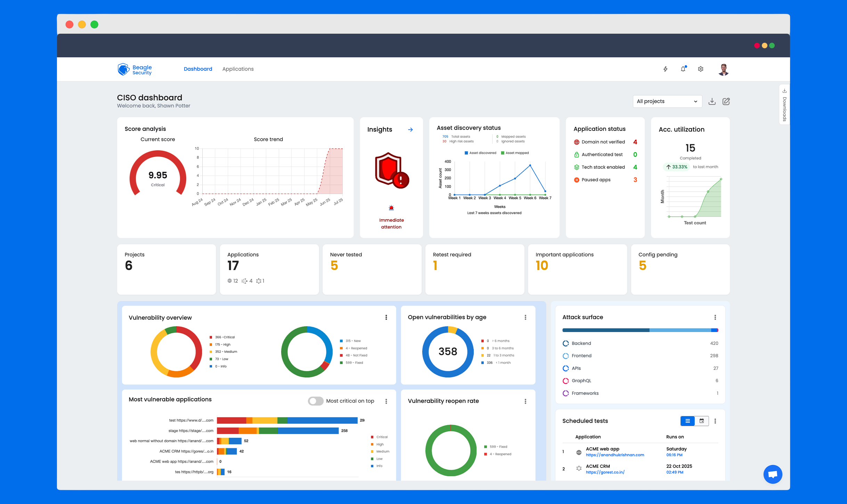Open Attack surface options menu
The height and width of the screenshot is (504, 847).
click(715, 317)
